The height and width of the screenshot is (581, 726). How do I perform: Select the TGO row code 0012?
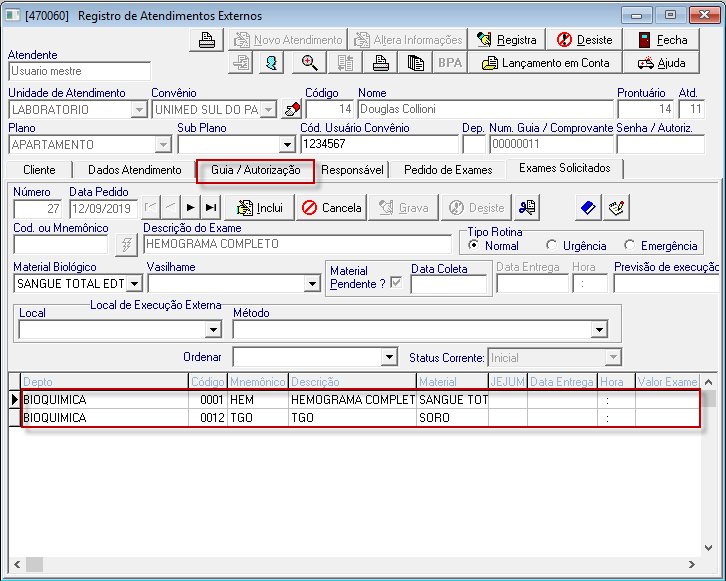pyautogui.click(x=360, y=418)
